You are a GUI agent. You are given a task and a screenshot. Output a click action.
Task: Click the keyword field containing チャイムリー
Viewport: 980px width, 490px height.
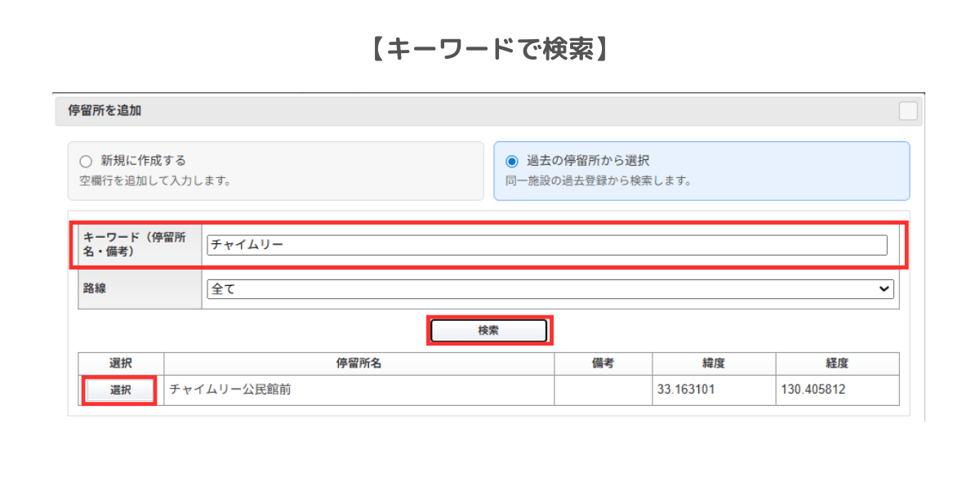click(x=546, y=245)
